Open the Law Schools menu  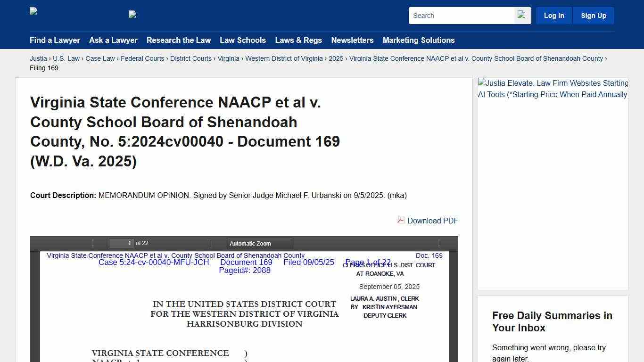(x=243, y=41)
